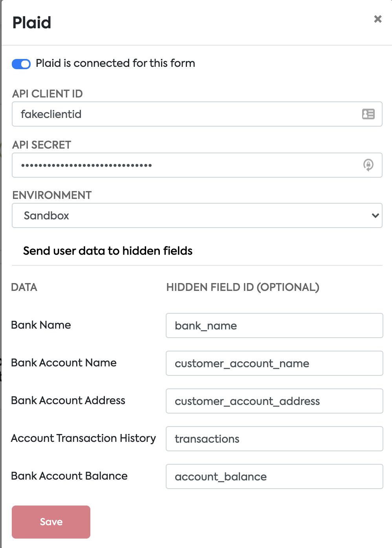Click the Bank Account Balance label
The height and width of the screenshot is (548, 392).
click(x=69, y=476)
